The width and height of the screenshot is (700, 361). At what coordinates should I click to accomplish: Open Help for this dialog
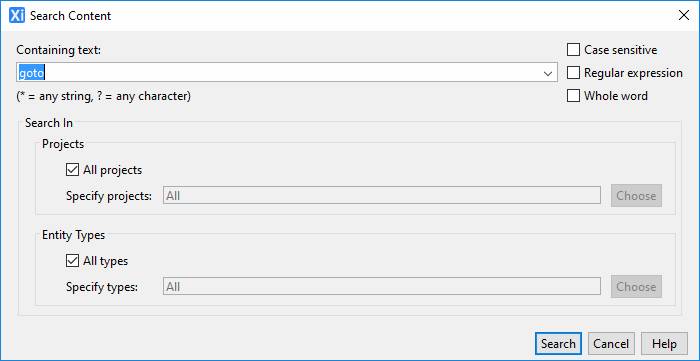[x=664, y=344]
